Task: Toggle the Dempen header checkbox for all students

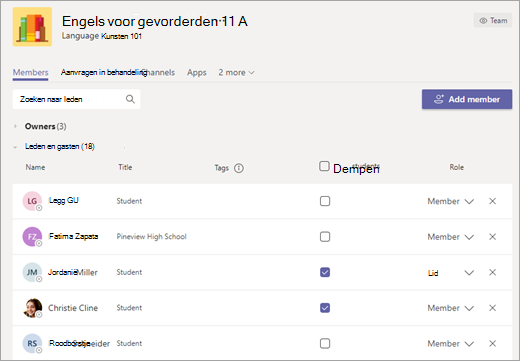Action: pyautogui.click(x=324, y=166)
